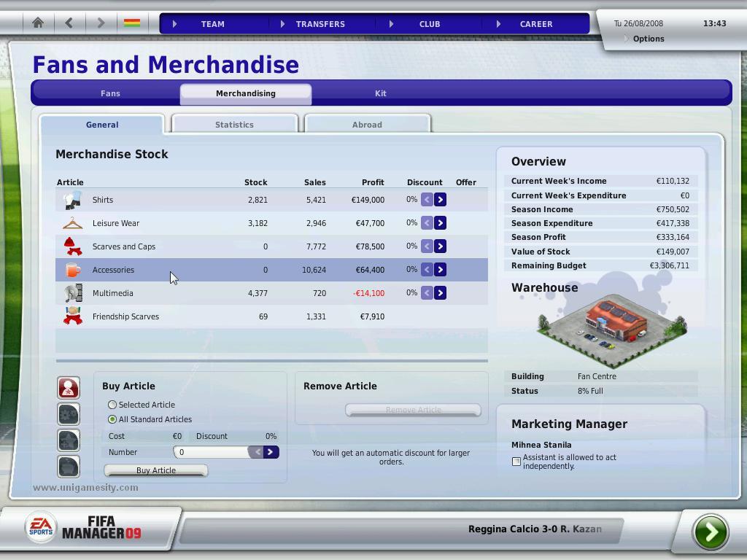
Task: Click the star icon in left sidebar
Action: 69,440
